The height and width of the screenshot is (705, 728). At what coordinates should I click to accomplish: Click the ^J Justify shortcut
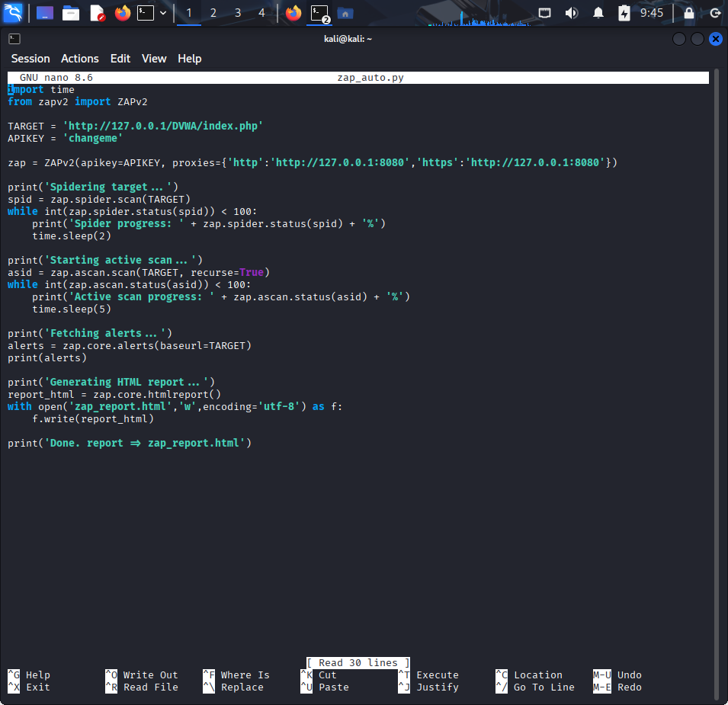(428, 687)
